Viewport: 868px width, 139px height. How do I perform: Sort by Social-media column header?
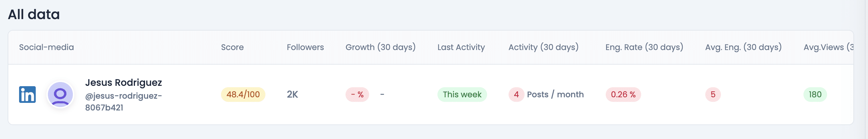tap(46, 47)
